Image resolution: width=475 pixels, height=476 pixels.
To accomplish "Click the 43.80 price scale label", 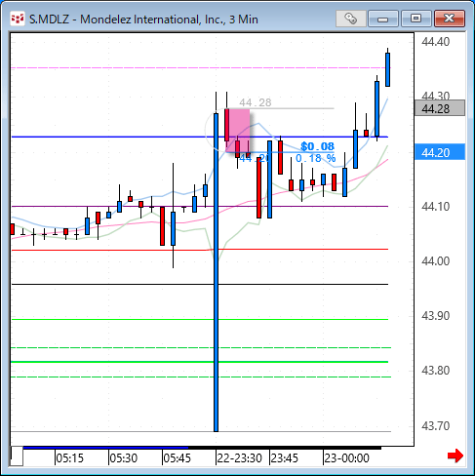I will [x=435, y=371].
